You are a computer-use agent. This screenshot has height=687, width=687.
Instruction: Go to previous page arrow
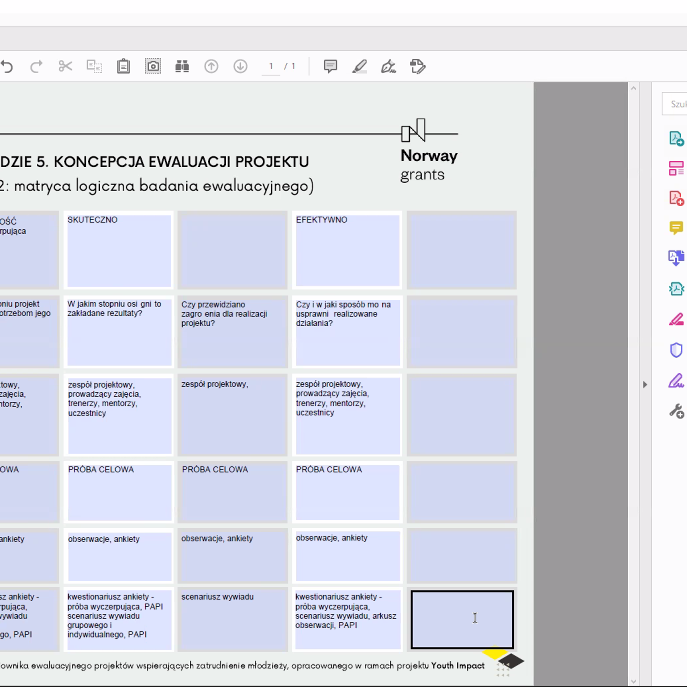point(211,67)
